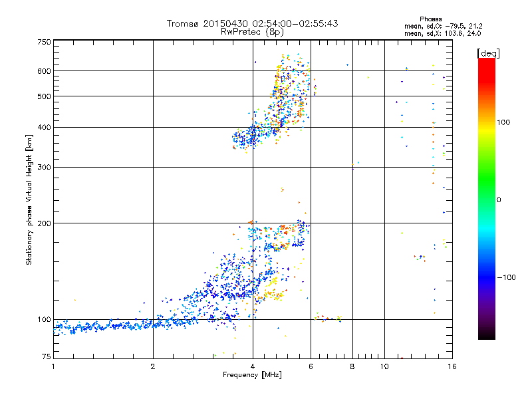Viewport: 532px width, 399px height.
Task: Click the plot title 'Tromsø 20150430 02:54:00-02:55:43'
Action: pyautogui.click(x=252, y=23)
